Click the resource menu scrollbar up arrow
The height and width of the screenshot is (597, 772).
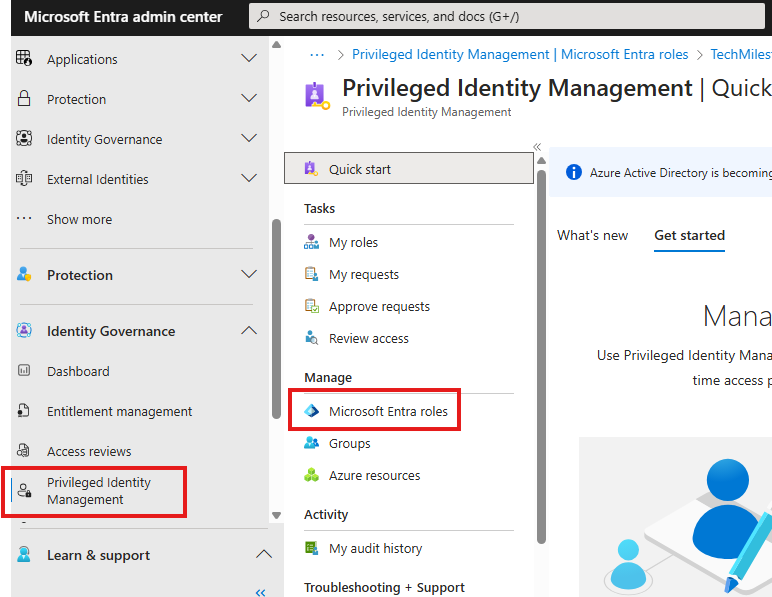point(542,160)
